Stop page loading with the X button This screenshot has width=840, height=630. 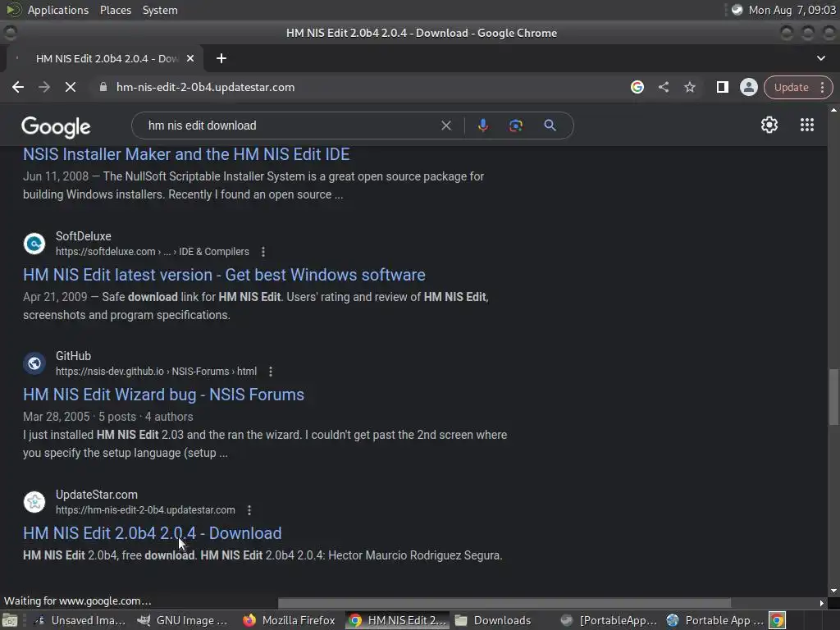[71, 87]
